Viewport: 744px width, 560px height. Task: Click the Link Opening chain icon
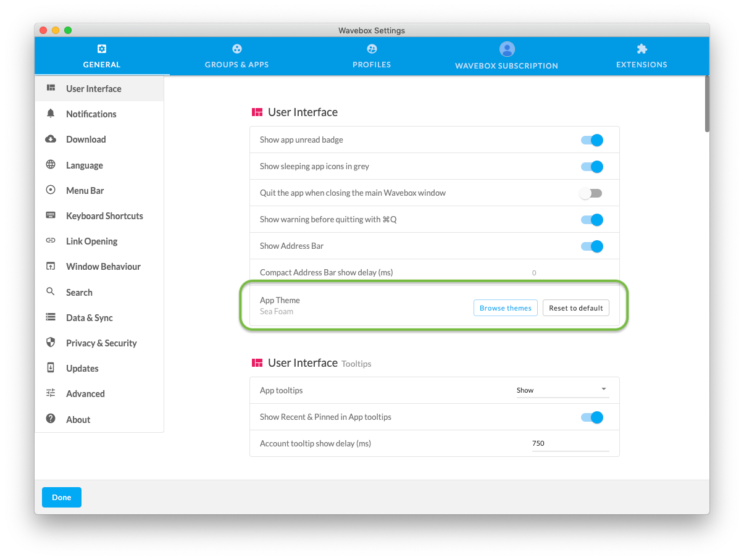51,241
